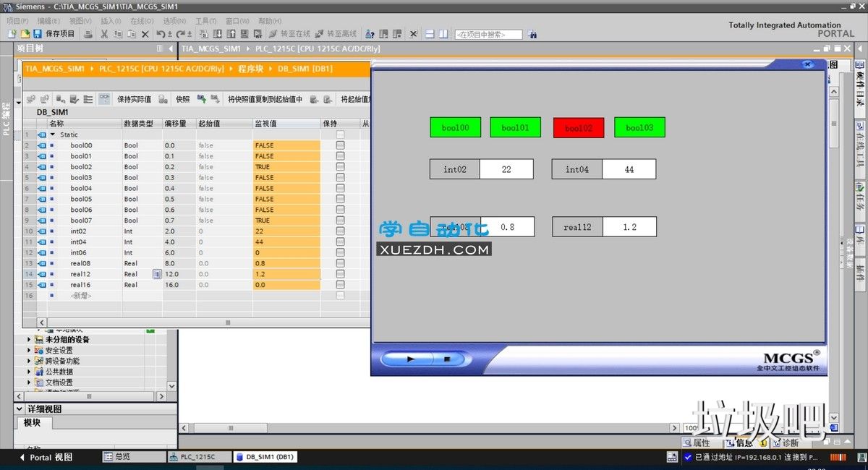The height and width of the screenshot is (470, 868).
Task: Toggle the retain checkbox for bool00
Action: [340, 145]
